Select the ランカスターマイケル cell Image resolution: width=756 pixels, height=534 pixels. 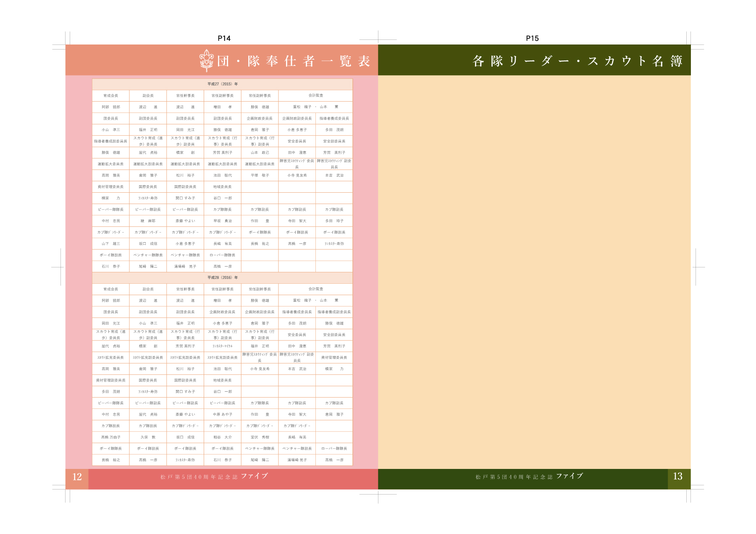(222, 346)
